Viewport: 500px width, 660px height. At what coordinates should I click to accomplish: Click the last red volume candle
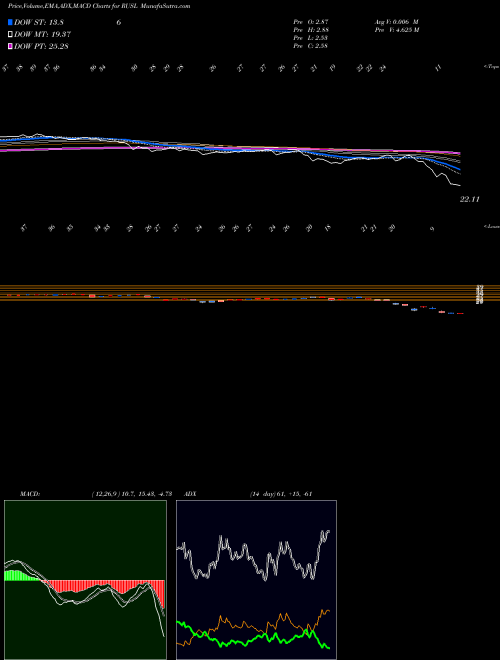coord(460,314)
